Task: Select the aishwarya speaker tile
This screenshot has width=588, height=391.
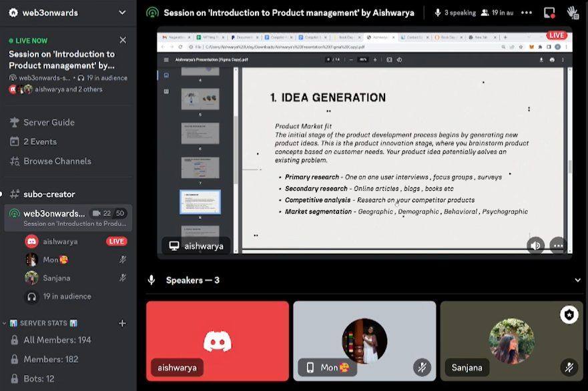Action: point(218,341)
